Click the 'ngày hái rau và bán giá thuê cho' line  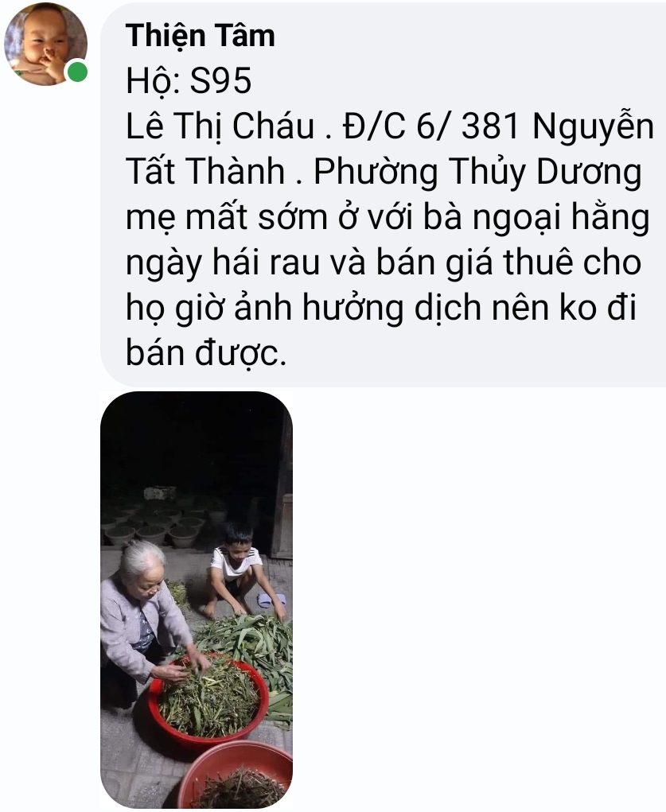pos(384,263)
